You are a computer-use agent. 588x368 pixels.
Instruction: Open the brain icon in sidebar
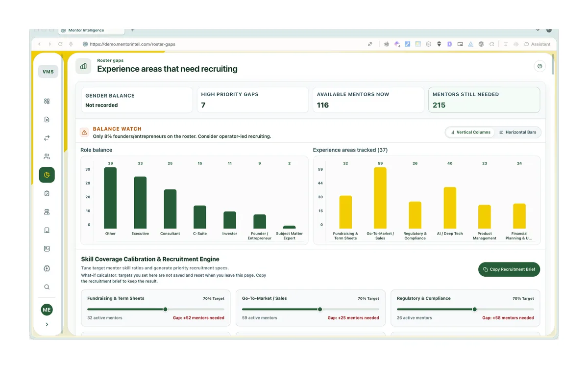[47, 268]
